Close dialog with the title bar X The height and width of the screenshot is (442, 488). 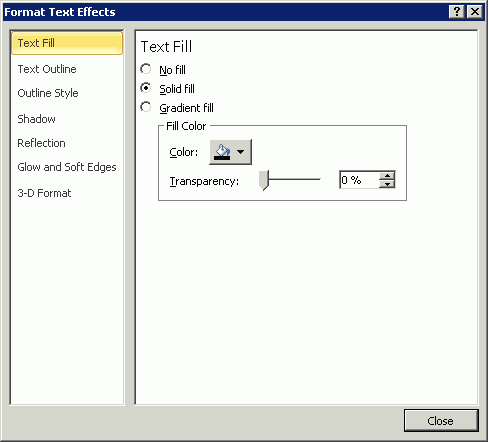(475, 12)
